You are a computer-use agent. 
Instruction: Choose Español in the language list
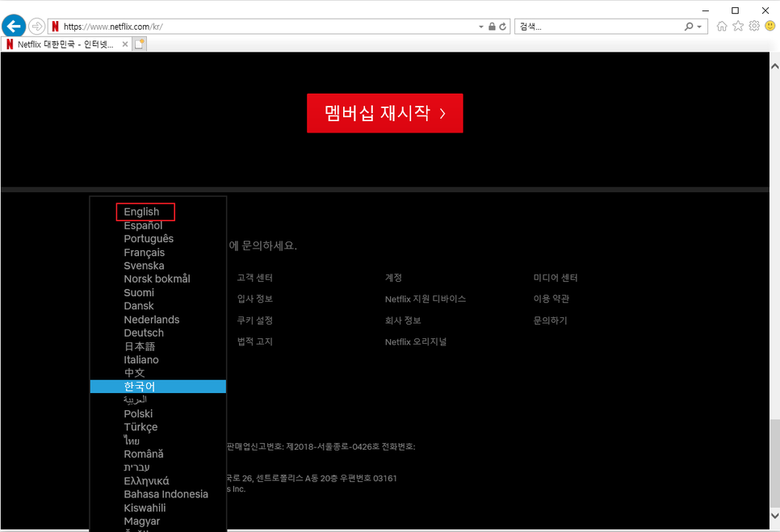(143, 225)
